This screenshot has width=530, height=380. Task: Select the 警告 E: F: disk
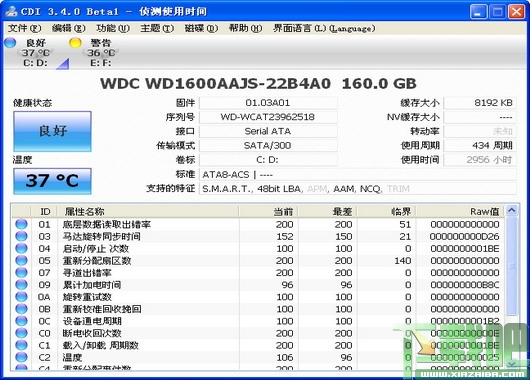101,53
